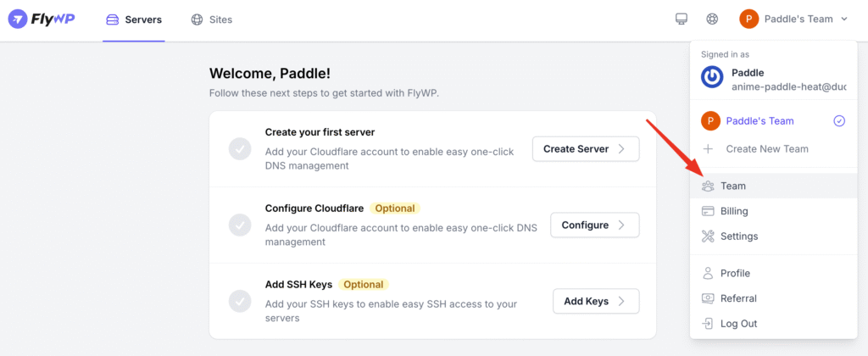Click the Add Keys button
Screen dimensions: 868x356
pyautogui.click(x=596, y=301)
